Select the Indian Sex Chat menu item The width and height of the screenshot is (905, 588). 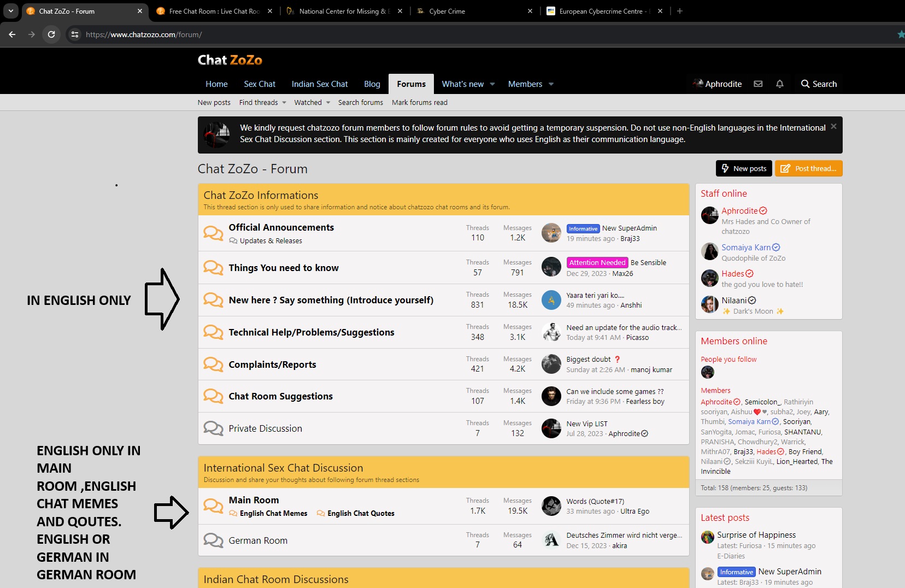click(x=320, y=84)
